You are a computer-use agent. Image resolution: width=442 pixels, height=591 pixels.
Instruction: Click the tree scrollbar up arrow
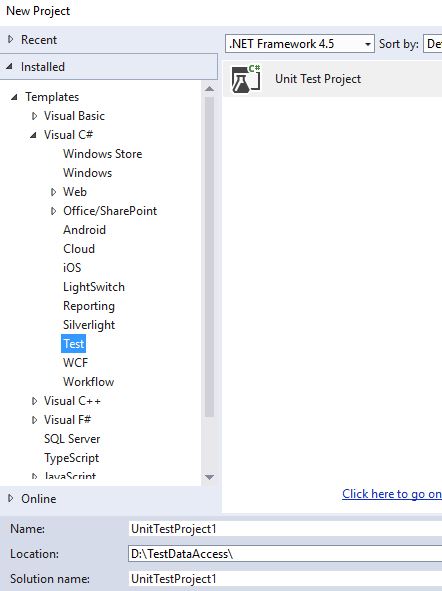point(210,89)
